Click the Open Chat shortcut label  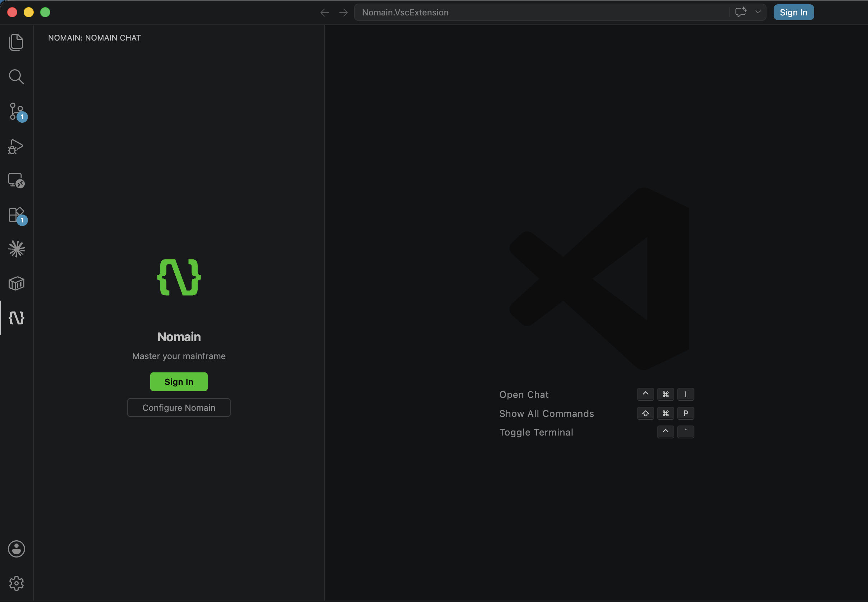coord(524,395)
